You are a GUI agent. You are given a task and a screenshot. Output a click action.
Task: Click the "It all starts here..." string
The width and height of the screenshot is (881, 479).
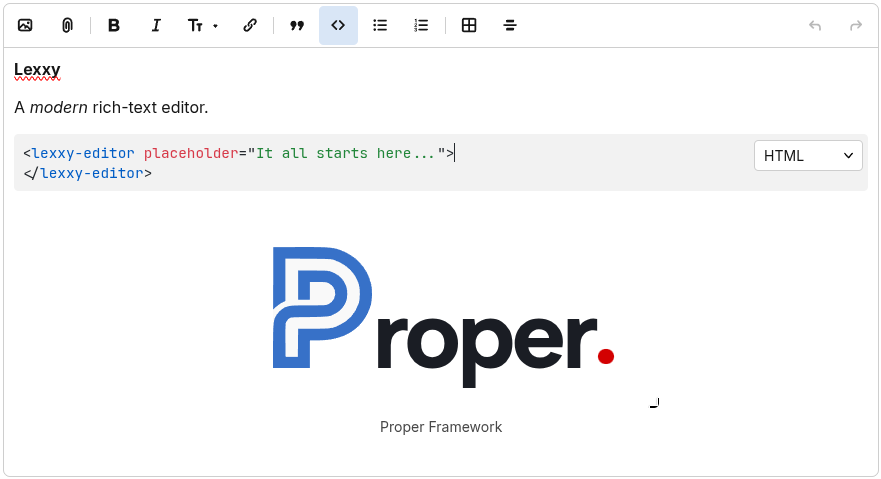pyautogui.click(x=346, y=153)
